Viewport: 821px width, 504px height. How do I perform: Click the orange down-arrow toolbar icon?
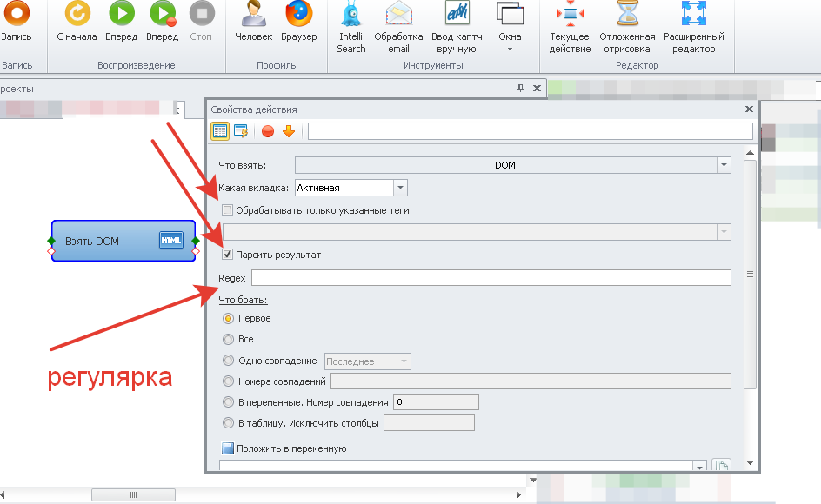(289, 131)
